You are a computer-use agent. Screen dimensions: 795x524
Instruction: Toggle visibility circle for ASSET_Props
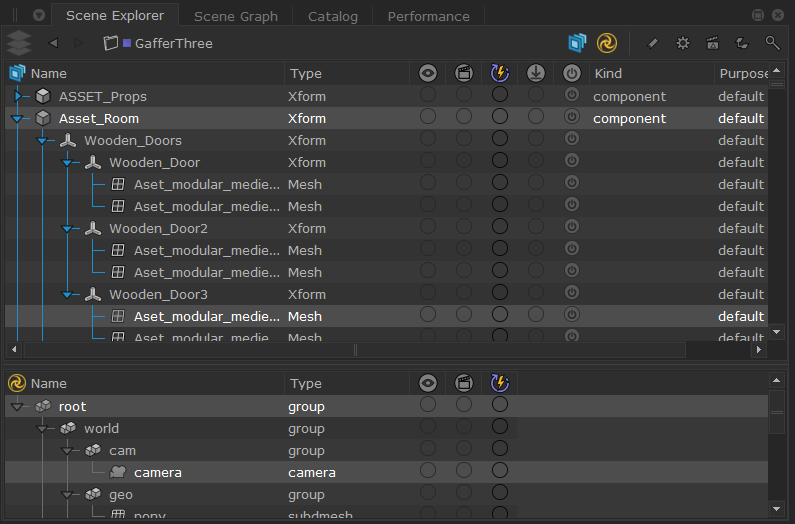[428, 96]
